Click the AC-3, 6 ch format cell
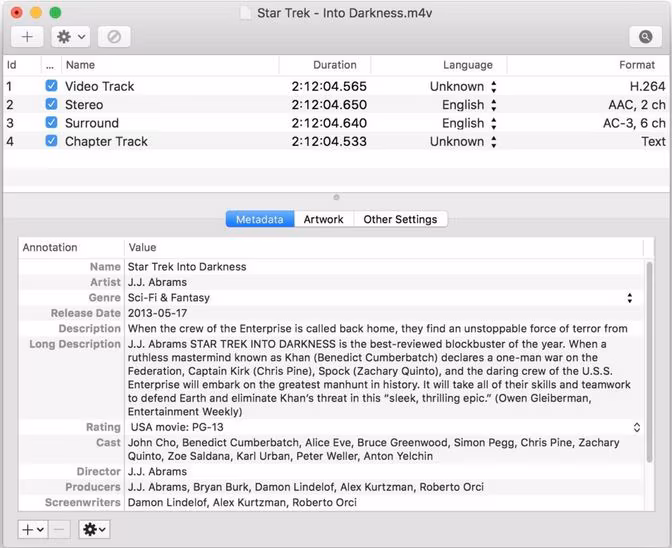672x548 pixels. coord(634,123)
